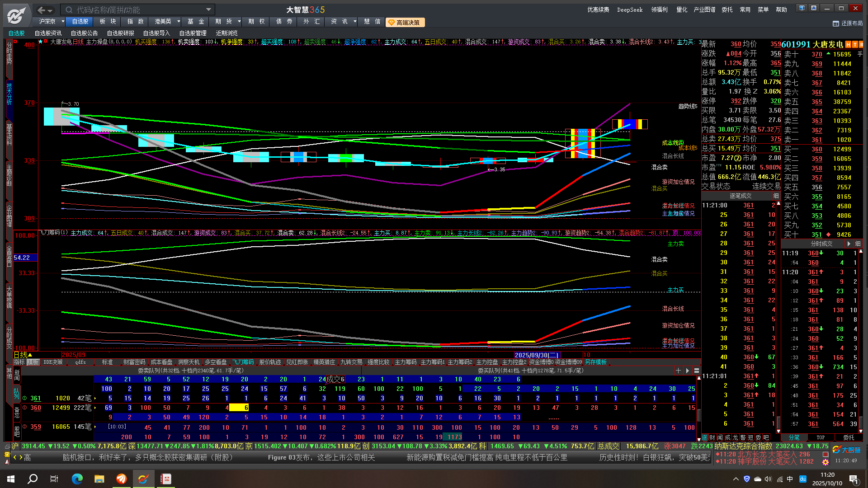Open the DeepSeek link in title bar
868x488 pixels.
[629, 9]
